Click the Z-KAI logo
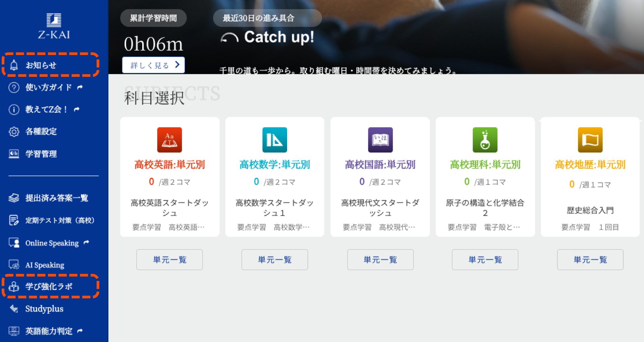This screenshot has height=342, width=644. (x=54, y=26)
